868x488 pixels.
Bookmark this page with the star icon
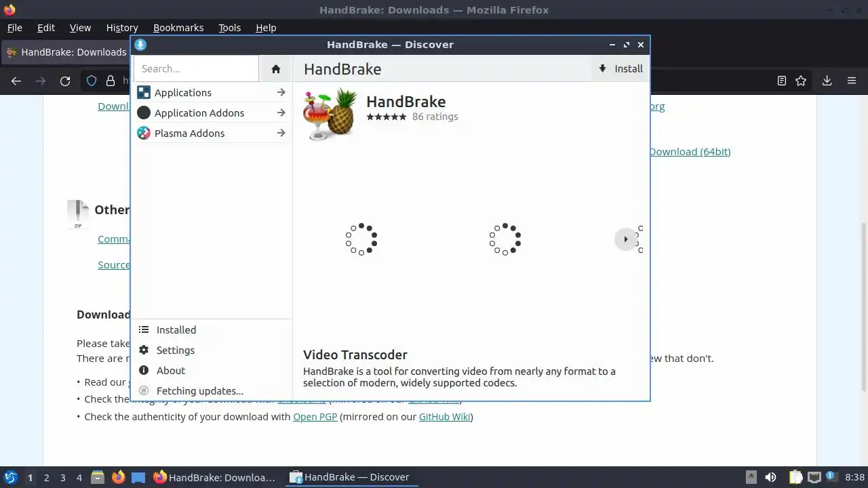point(801,81)
